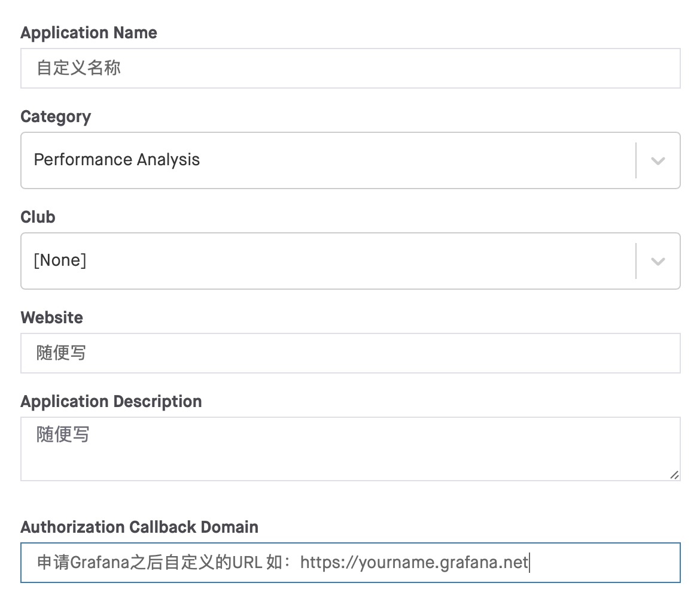
Task: Click the "Authorization Callback Domain" label
Action: click(x=139, y=527)
